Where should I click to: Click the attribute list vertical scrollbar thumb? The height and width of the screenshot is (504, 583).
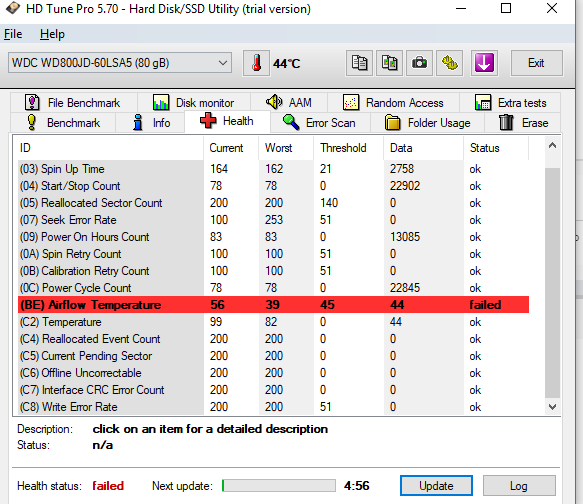pyautogui.click(x=553, y=282)
